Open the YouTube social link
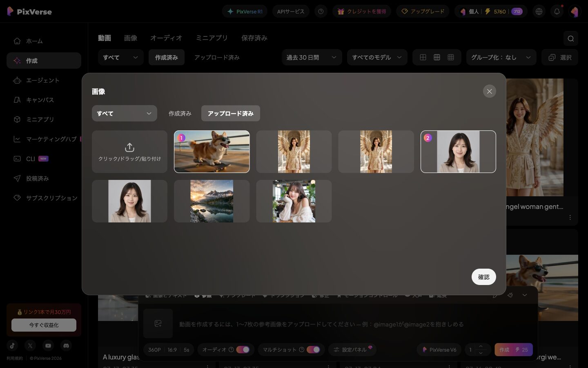Viewport: 588px width, 368px height. pos(48,346)
